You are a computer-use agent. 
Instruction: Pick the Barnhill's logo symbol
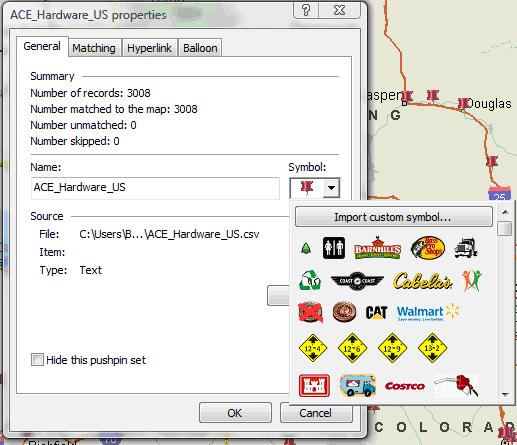(x=377, y=248)
